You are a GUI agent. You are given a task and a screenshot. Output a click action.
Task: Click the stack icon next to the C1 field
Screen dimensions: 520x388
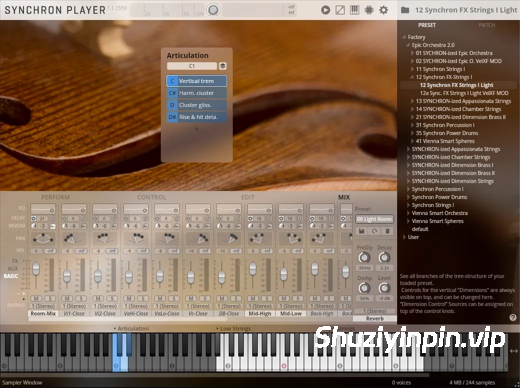[x=223, y=66]
